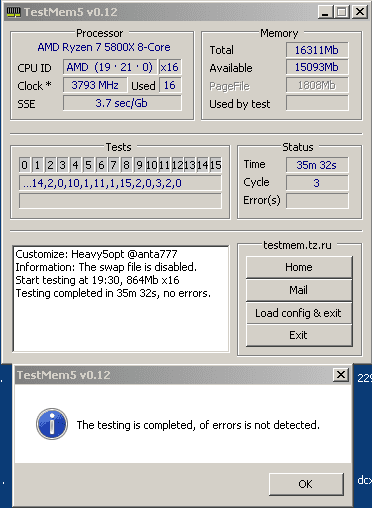This screenshot has height=508, width=372.
Task: Click the Time value 35m 32s
Action: 317,165
